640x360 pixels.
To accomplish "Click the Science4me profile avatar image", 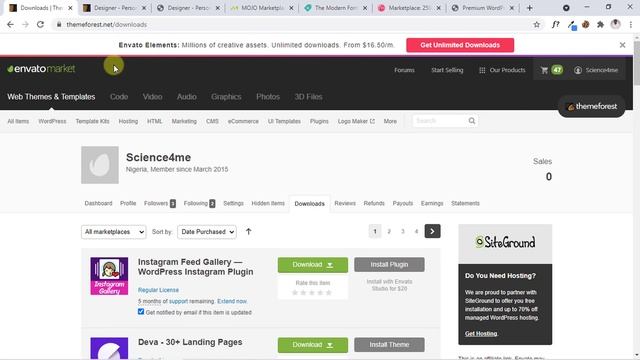I will point(100,165).
